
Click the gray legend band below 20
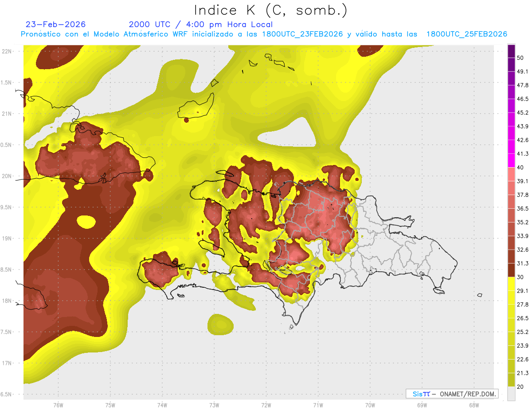click(x=512, y=394)
